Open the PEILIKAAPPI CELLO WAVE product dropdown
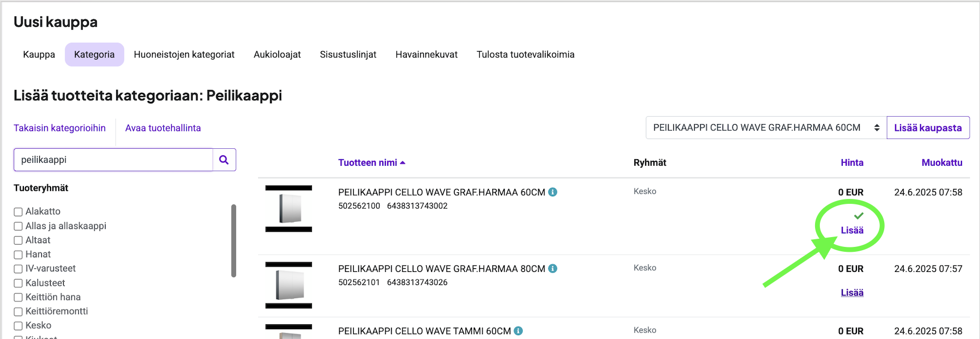 pyautogui.click(x=765, y=128)
